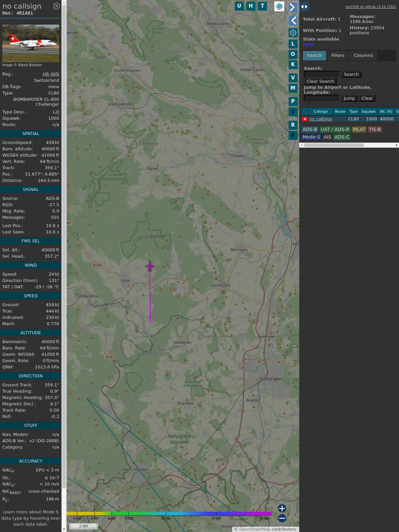Click the Jump button
The image size is (399, 532).
point(349,98)
